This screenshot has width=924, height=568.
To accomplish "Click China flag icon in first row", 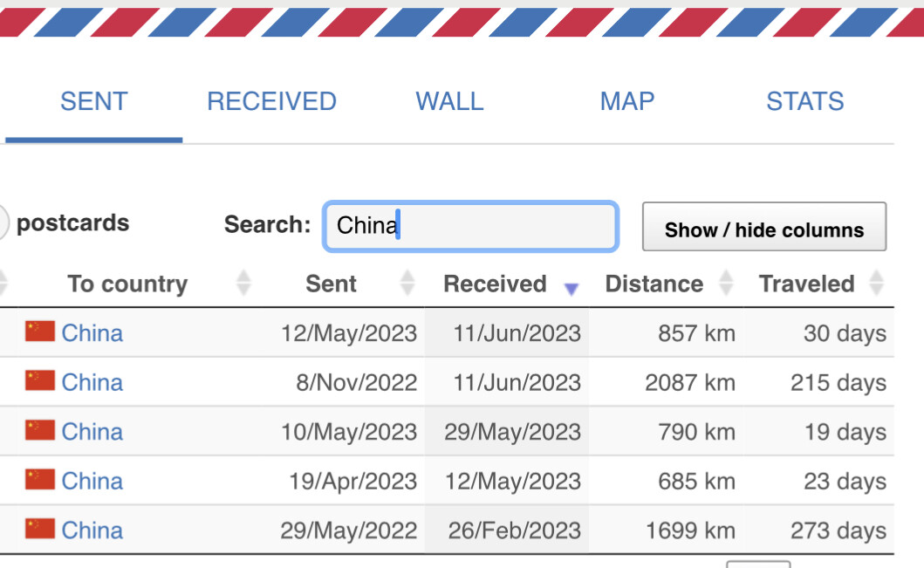I will click(40, 332).
